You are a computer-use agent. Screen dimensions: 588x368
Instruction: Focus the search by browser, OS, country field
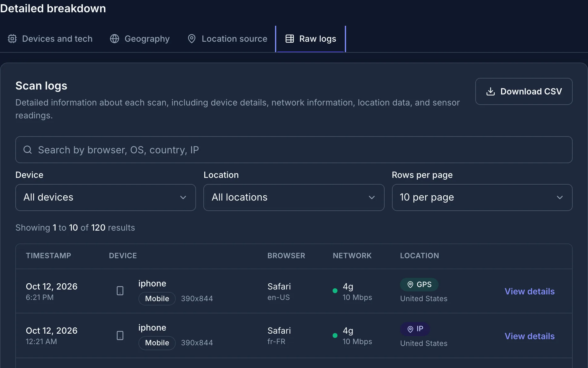pos(294,150)
